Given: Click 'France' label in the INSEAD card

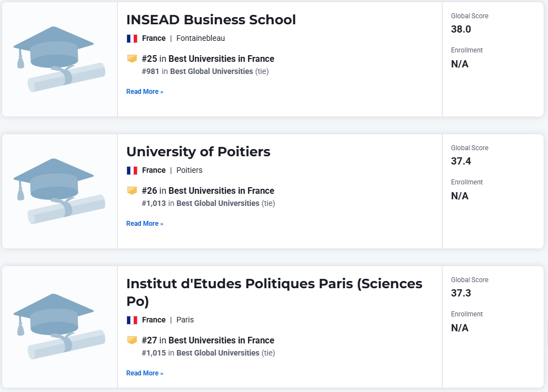Looking at the screenshot, I should [x=154, y=39].
